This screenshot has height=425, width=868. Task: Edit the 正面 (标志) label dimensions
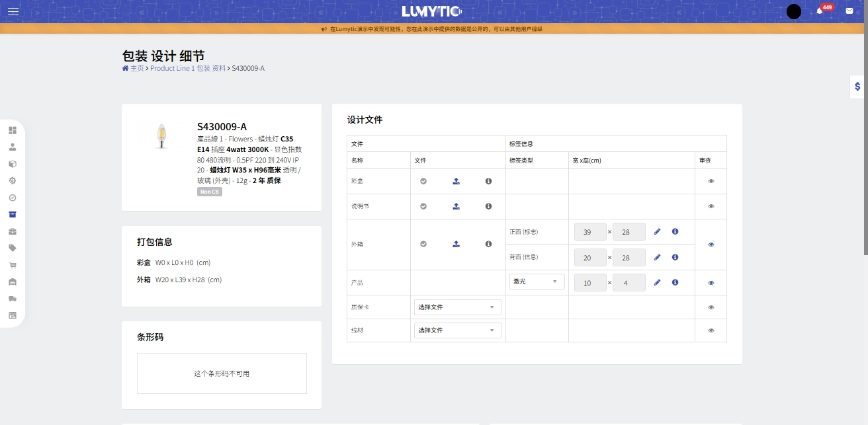click(x=657, y=231)
